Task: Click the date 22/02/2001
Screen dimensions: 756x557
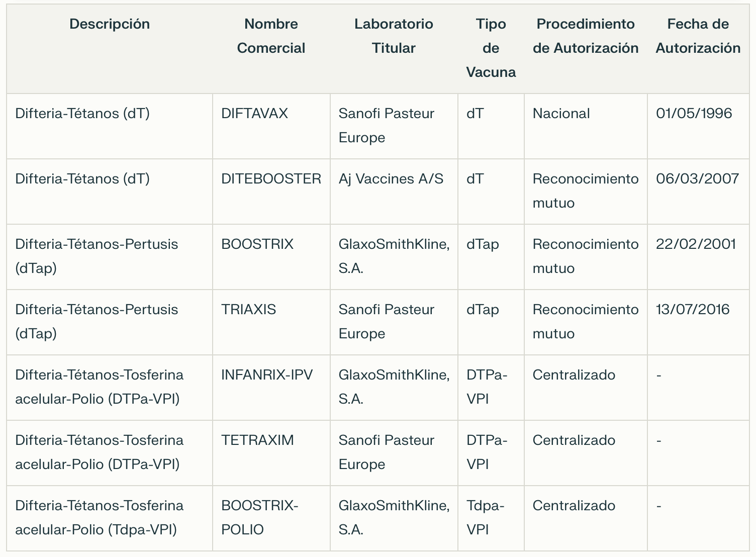Action: coord(696,244)
